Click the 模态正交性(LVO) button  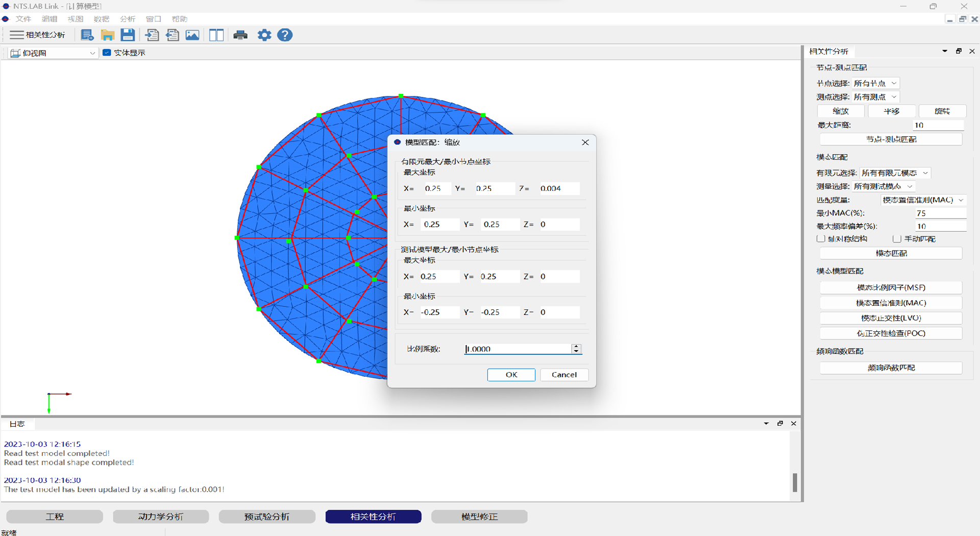[891, 318]
